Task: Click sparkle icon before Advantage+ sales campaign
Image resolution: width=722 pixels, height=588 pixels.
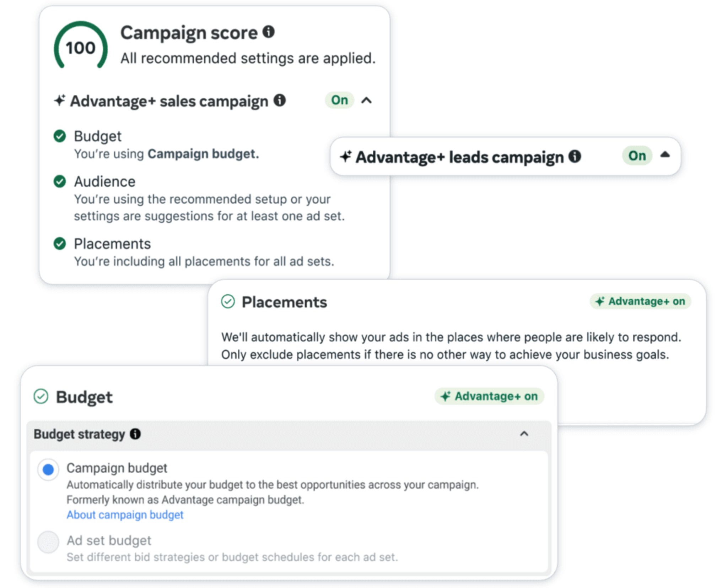Action: [59, 100]
